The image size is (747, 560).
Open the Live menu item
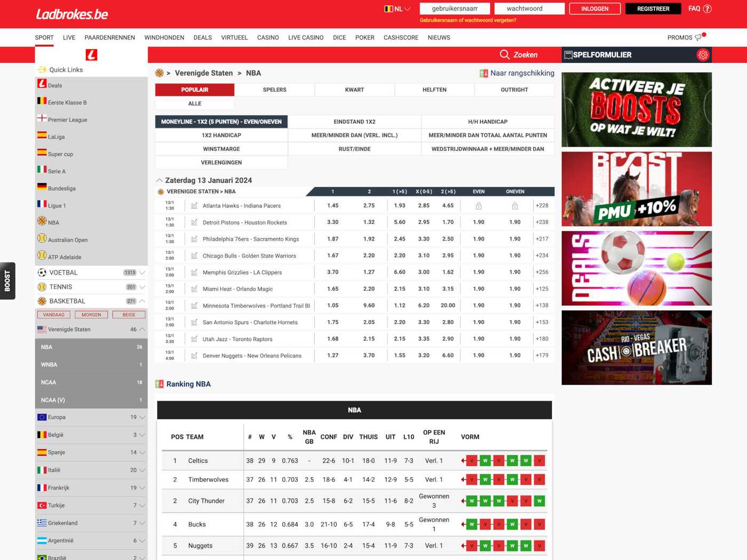69,37
